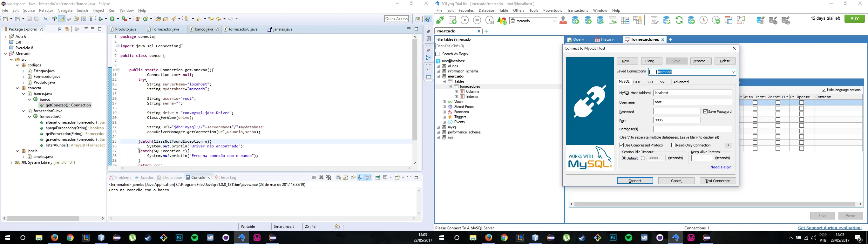Click Remove All Terminated Launches in Console
Image resolution: width=868 pixels, height=244 pixels.
point(329,178)
